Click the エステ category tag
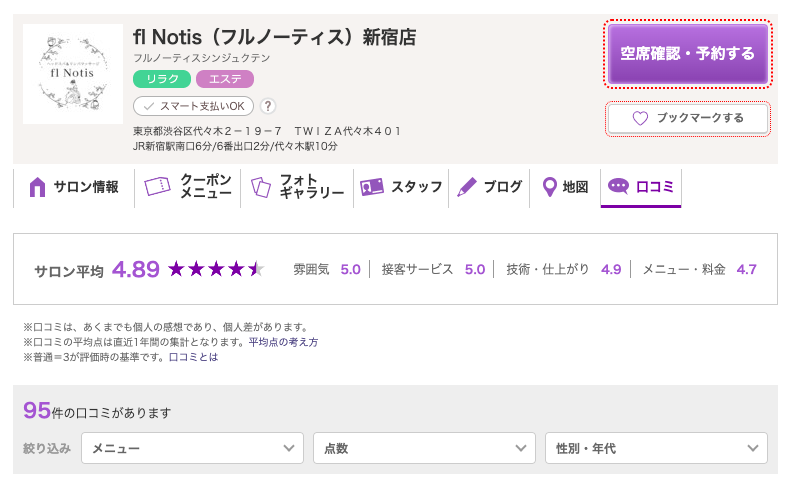Screen dimensions: 790x486 pos(225,79)
